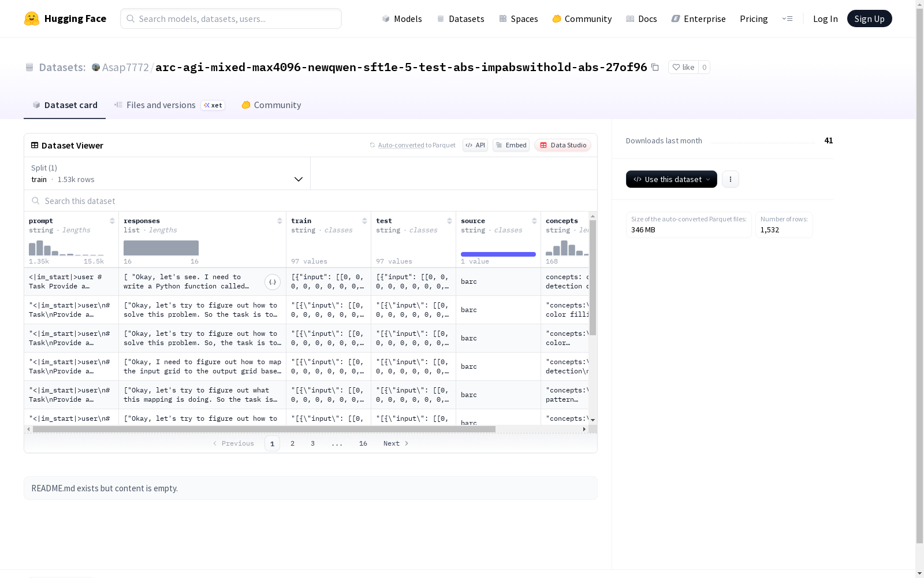
Task: Click the Hugging Face logo icon
Action: (32, 18)
